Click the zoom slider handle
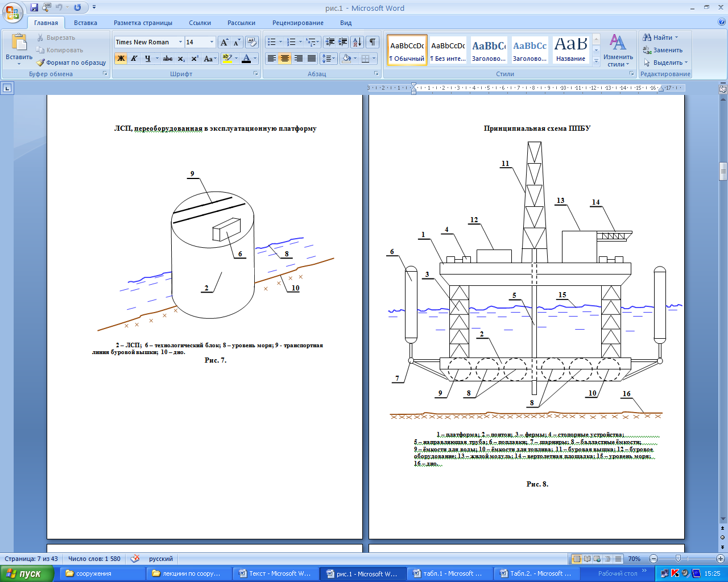728x582 pixels. 677,559
